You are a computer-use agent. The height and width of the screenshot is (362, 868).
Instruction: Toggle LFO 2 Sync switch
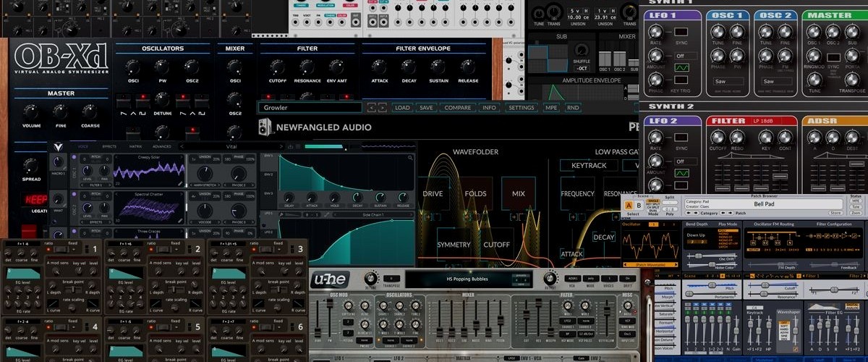(681, 138)
